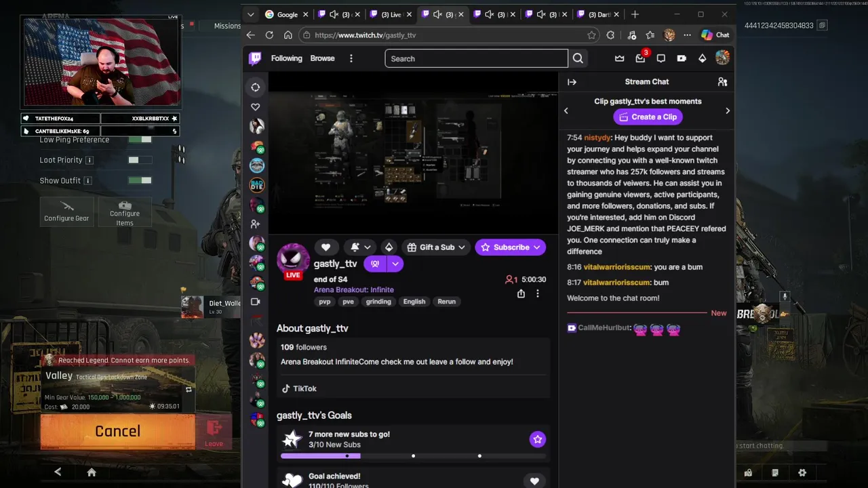Click the game home icon at bottom

pyautogui.click(x=92, y=472)
